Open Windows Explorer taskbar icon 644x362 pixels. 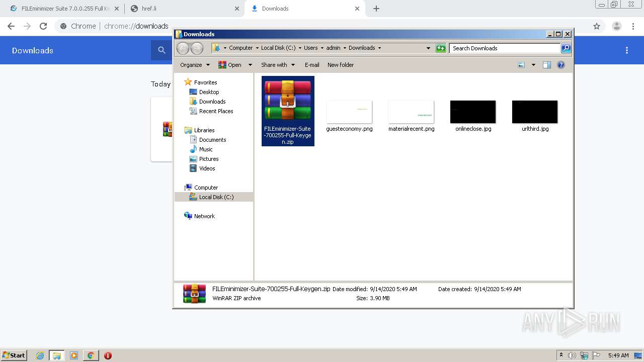tap(57, 355)
